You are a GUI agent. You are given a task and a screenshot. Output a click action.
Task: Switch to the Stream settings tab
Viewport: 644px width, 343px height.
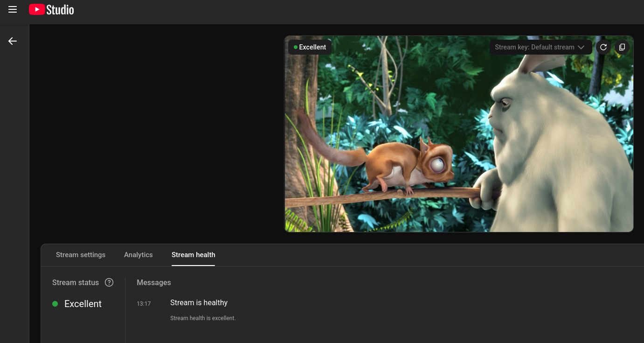81,255
